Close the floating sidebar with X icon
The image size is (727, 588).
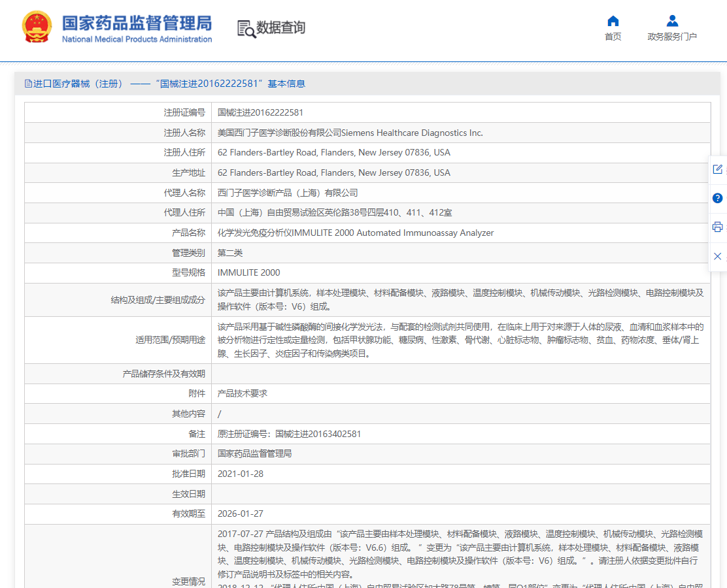click(x=717, y=256)
